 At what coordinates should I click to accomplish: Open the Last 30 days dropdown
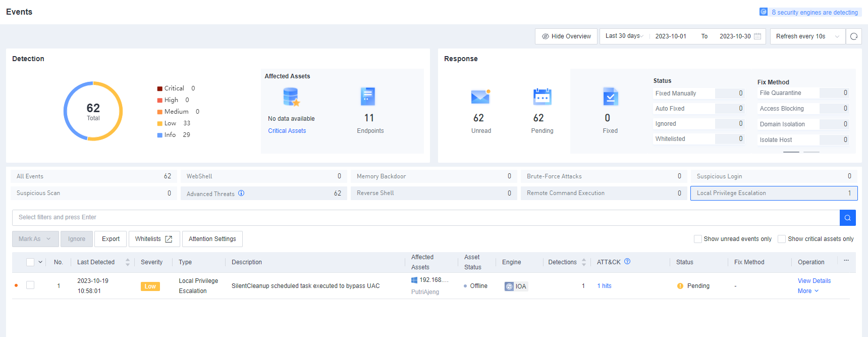click(x=624, y=36)
